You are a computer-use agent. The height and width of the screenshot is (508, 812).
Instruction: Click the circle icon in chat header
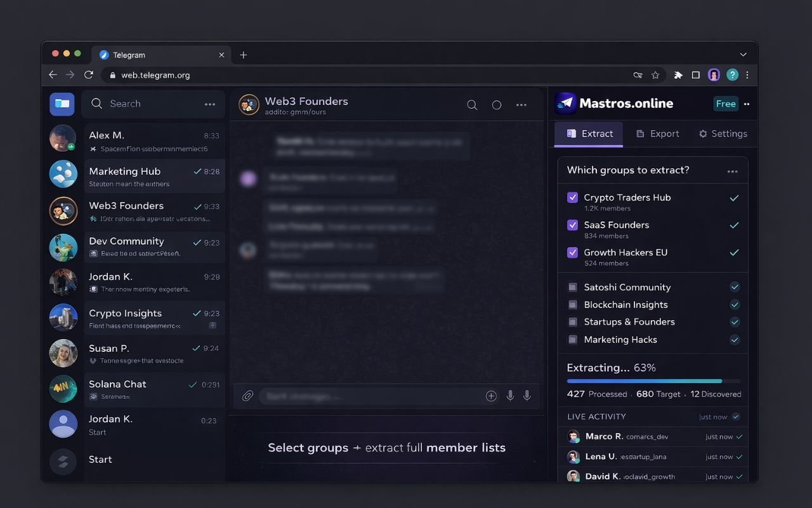[x=497, y=105]
